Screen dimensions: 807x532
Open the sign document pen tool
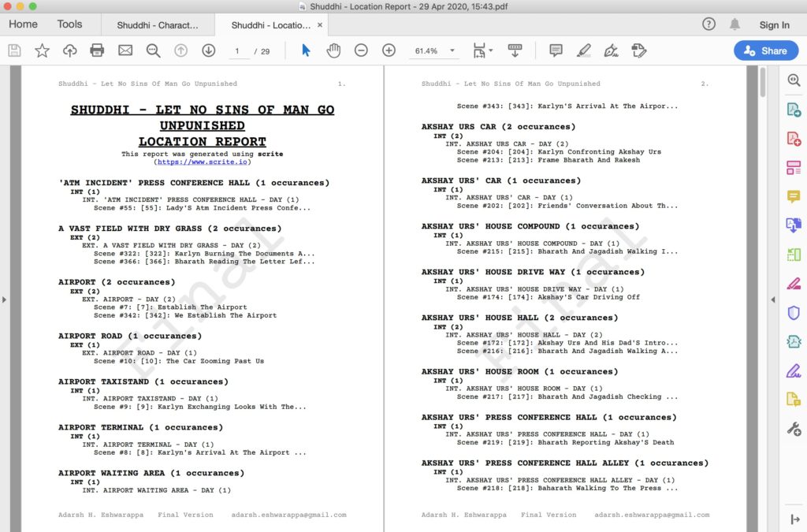point(612,50)
